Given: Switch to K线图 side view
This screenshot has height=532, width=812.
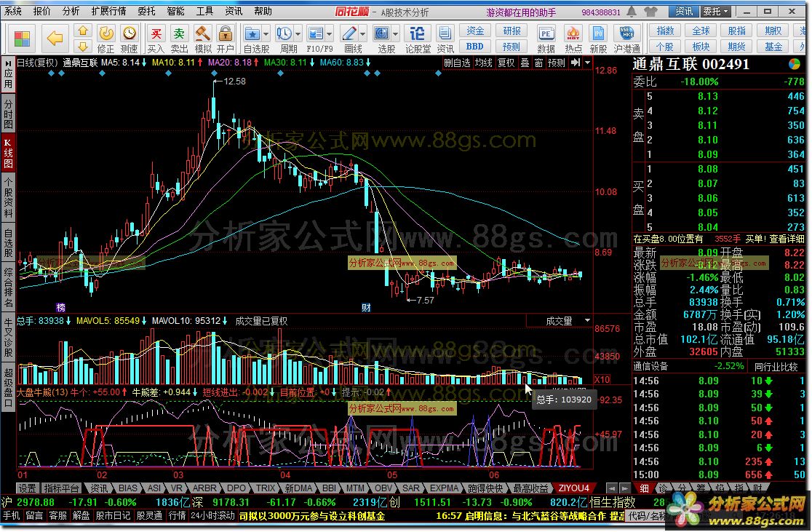Looking at the screenshot, I should (8, 153).
